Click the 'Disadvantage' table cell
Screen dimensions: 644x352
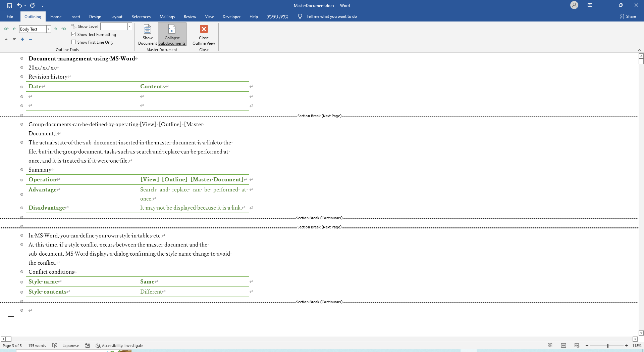click(47, 208)
